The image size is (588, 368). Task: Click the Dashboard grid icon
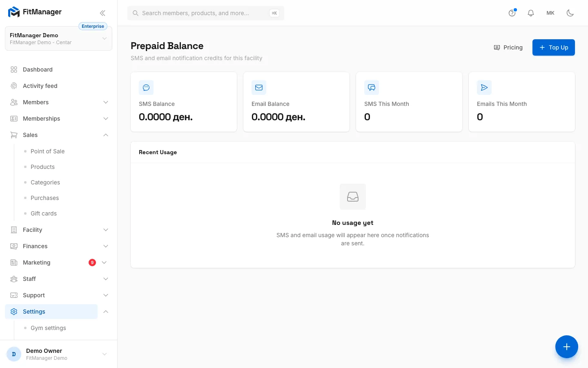[14, 70]
